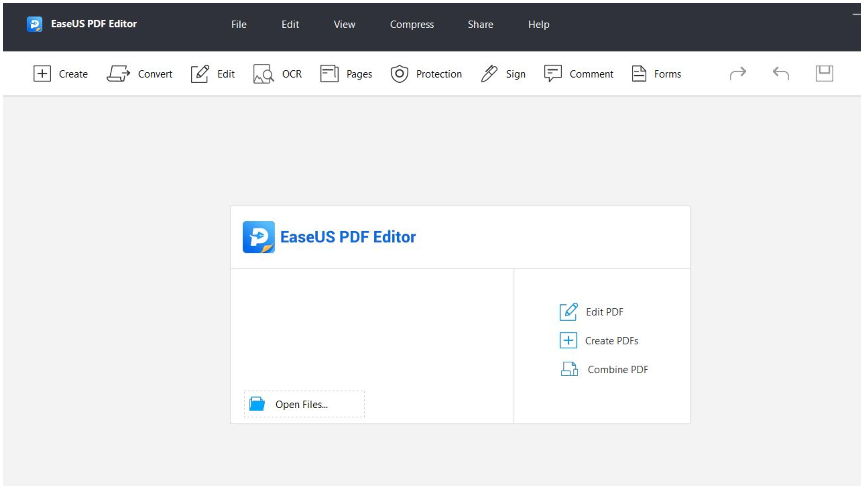Click the Create PDFs plus icon
The width and height of the screenshot is (865, 489).
(568, 341)
